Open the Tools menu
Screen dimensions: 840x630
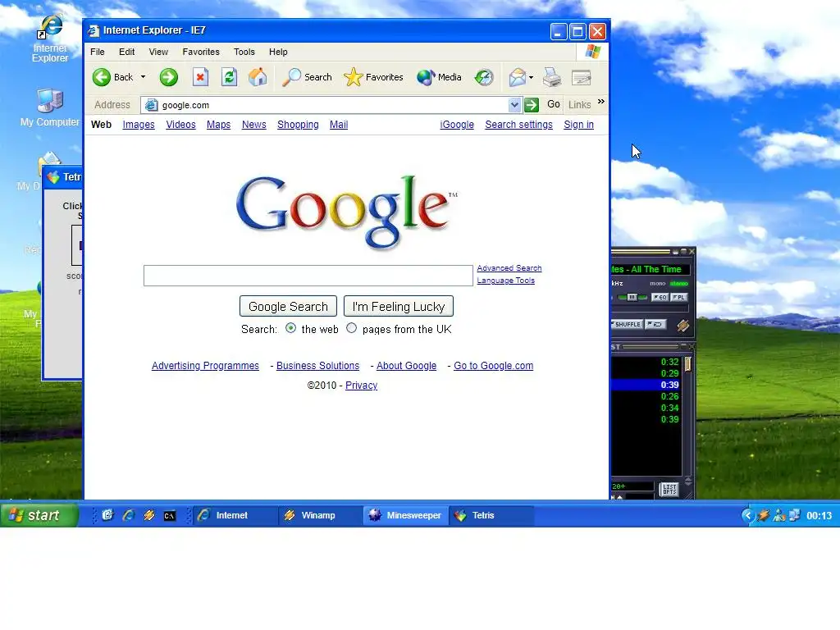coord(244,52)
